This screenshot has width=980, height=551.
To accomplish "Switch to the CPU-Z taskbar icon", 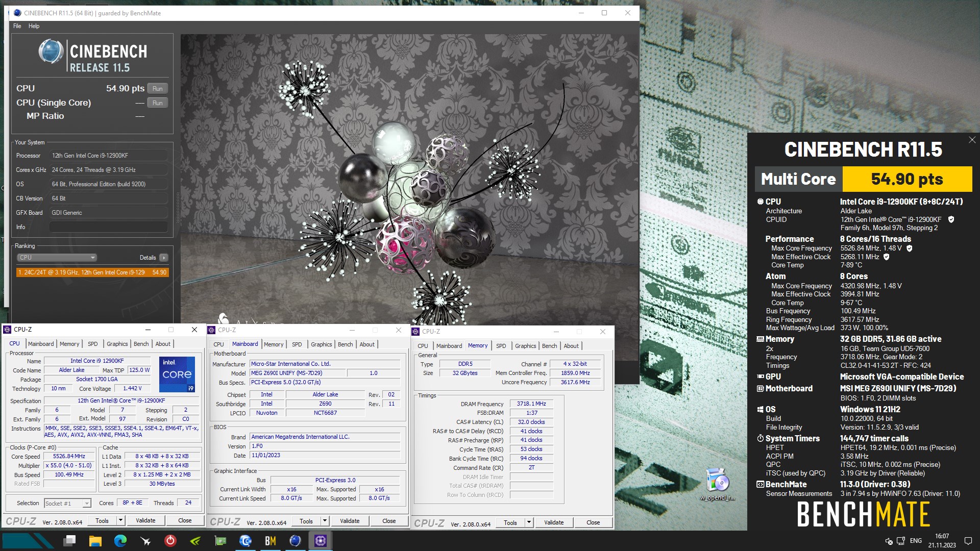I will tap(321, 541).
